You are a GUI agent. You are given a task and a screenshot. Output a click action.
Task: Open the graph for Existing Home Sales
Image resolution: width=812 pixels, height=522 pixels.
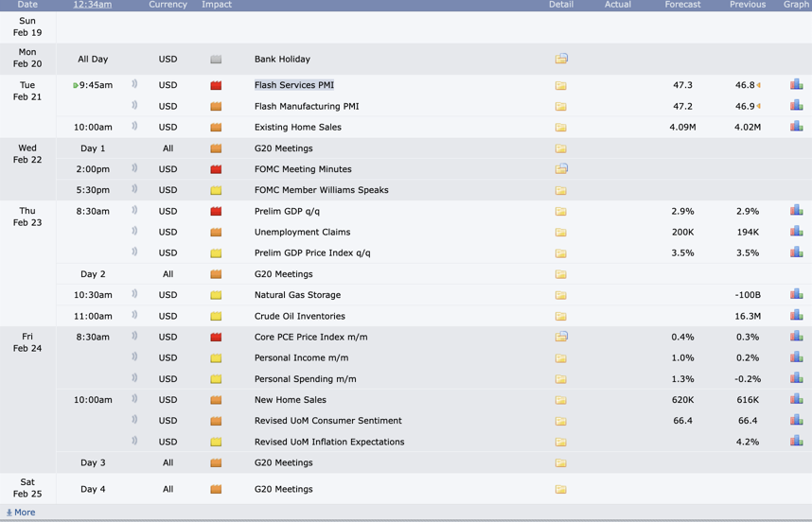point(796,127)
